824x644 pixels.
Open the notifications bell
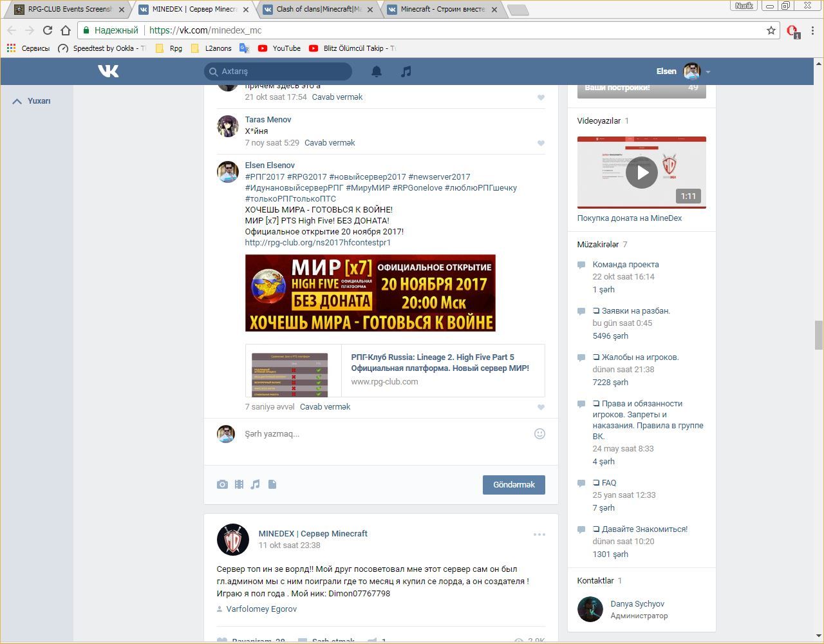click(x=377, y=71)
